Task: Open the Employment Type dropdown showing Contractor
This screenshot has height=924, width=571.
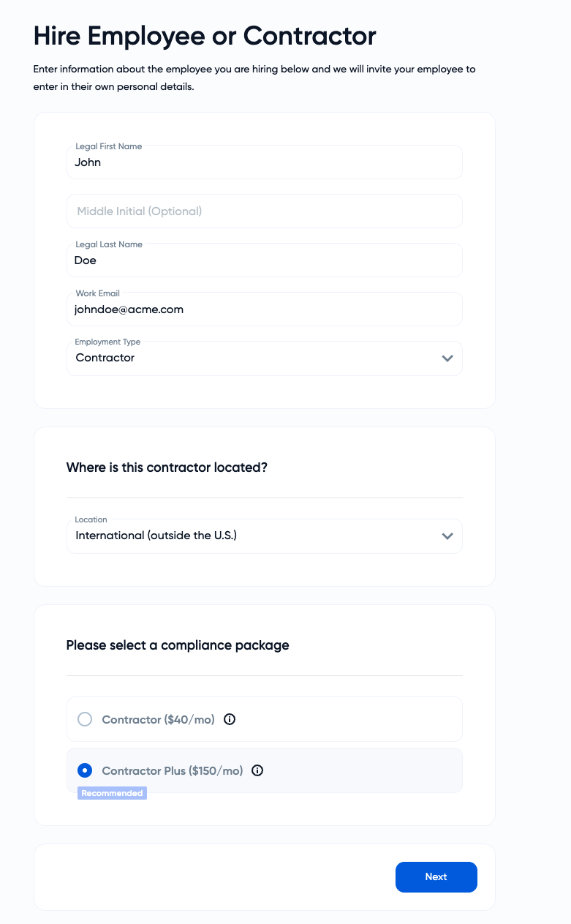Action: pos(256,358)
